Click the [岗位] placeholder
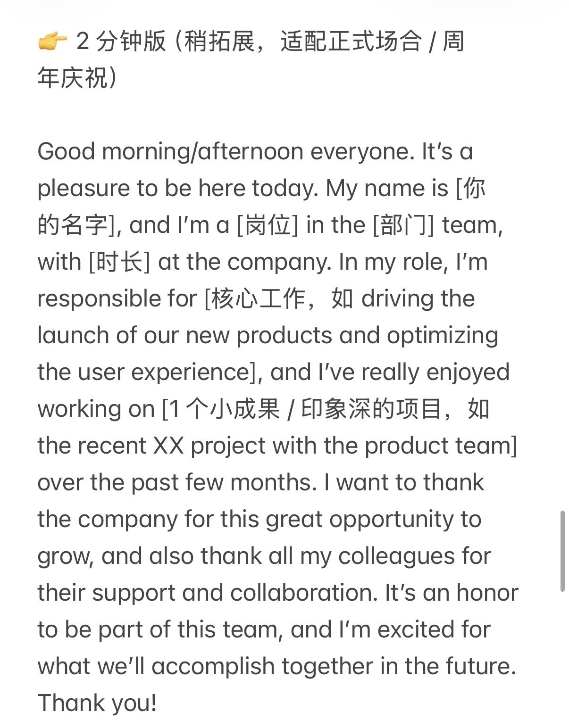The image size is (569, 728). pos(267,225)
